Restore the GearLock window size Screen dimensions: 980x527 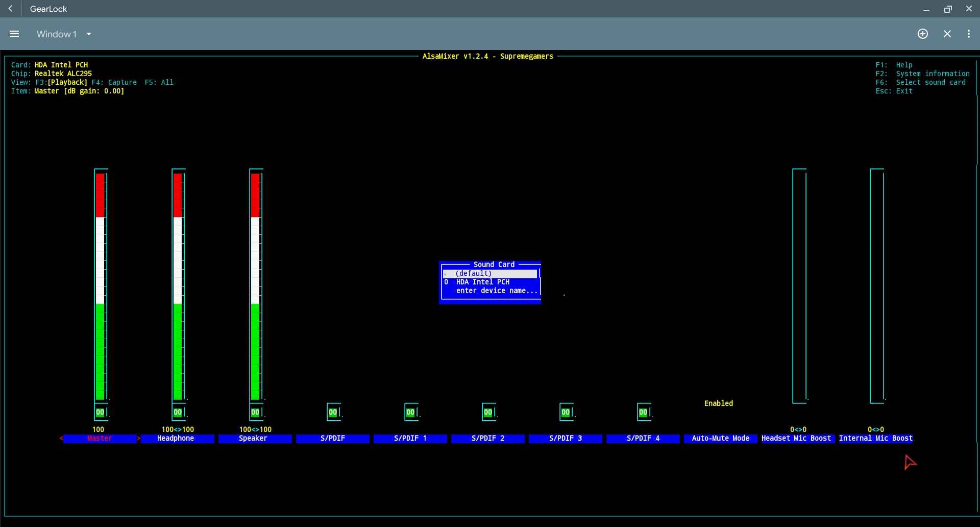[947, 9]
